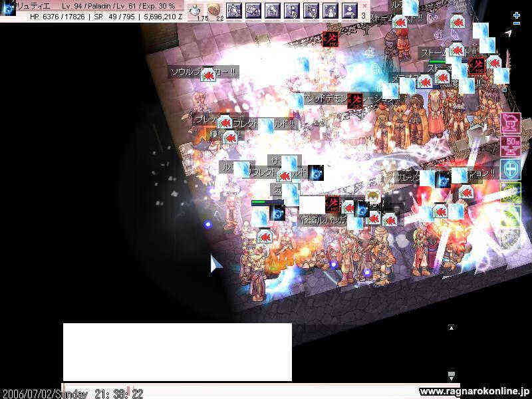Click the blue cross-shield status effect icon
Image resolution: width=532 pixels, height=399 pixels.
click(511, 170)
